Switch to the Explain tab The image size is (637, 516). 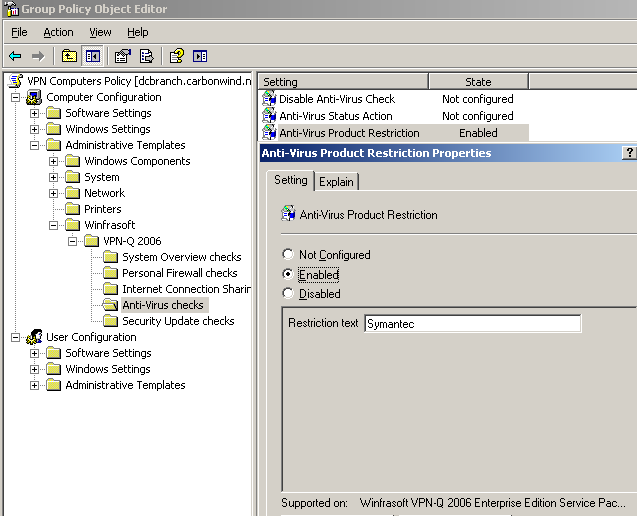(336, 182)
